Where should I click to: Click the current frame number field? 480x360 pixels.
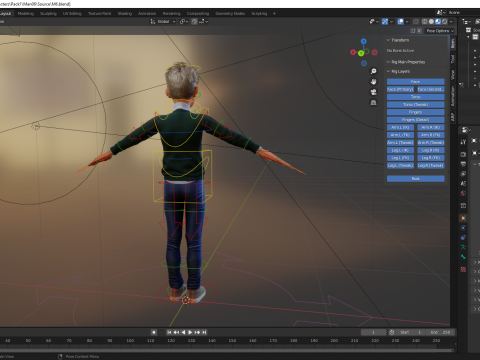[373, 332]
